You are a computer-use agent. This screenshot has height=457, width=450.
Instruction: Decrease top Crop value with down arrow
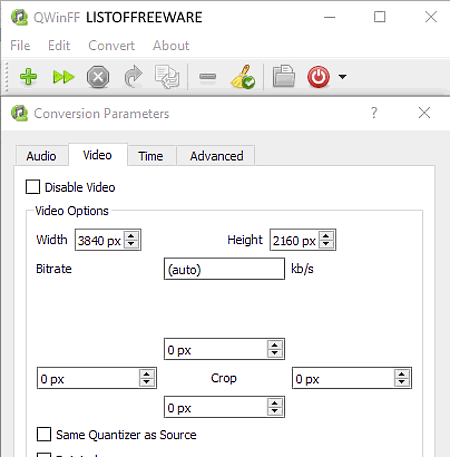pyautogui.click(x=275, y=353)
